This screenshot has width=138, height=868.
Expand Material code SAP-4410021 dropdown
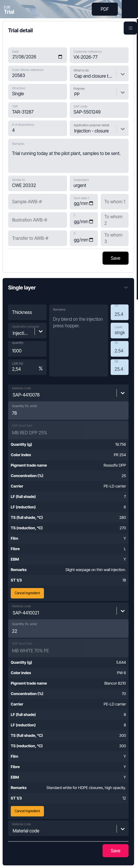[123, 611]
